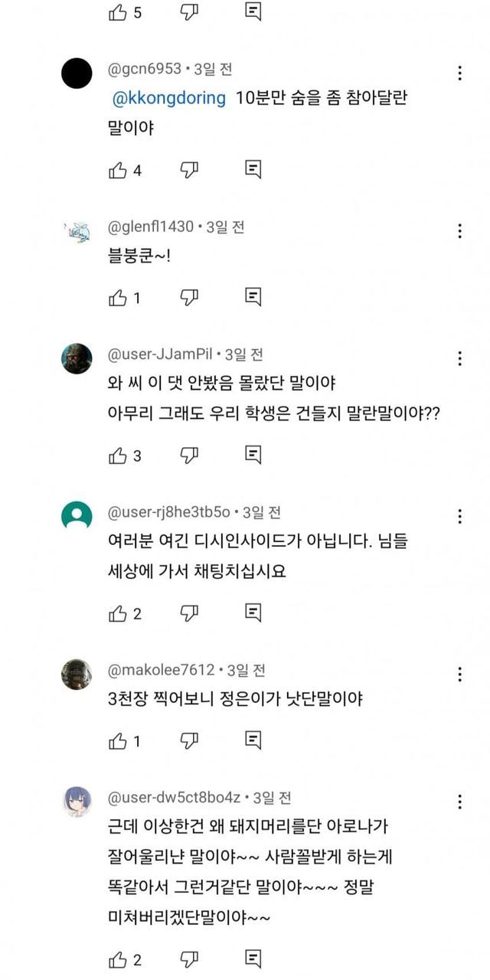Expand options menu on @user-dw5ct8bo4z's comment
Screen dimensions: 490x980
point(459,802)
